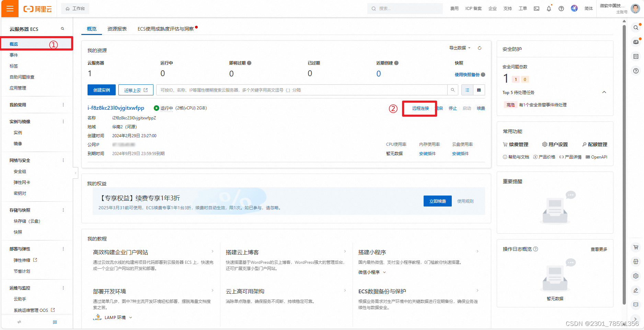
Task: Open the right-rail feedback chat icon
Action: 636,305
